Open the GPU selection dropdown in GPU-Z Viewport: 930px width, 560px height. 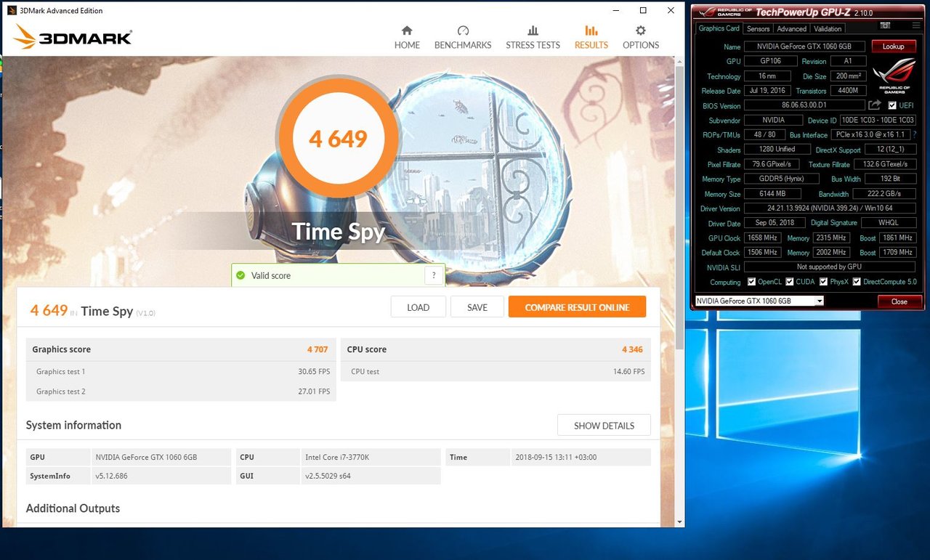click(759, 301)
